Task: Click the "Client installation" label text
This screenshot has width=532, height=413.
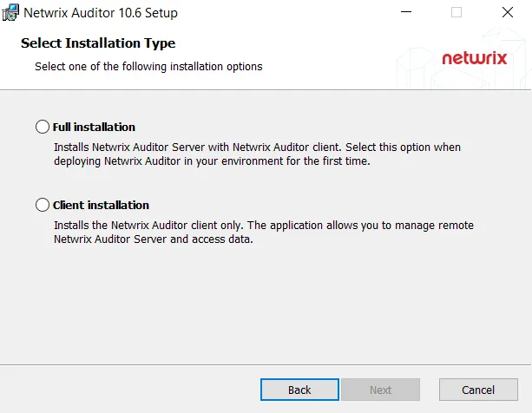Action: click(x=101, y=205)
